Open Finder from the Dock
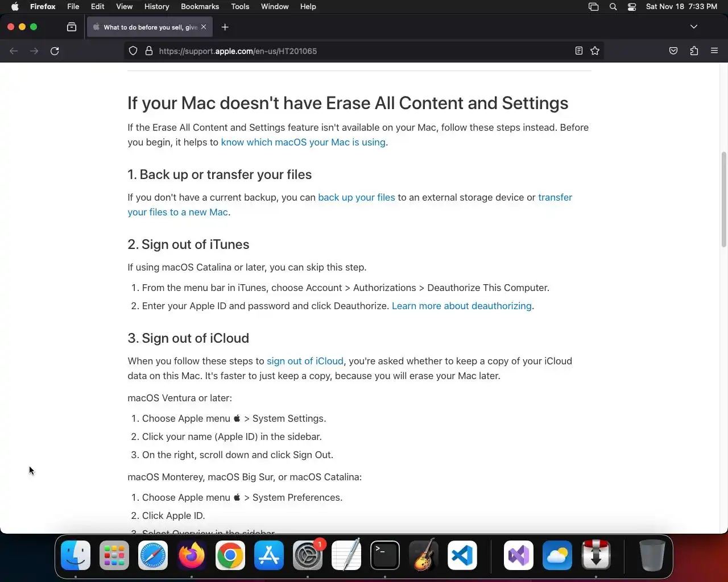Image resolution: width=728 pixels, height=582 pixels. click(x=76, y=555)
